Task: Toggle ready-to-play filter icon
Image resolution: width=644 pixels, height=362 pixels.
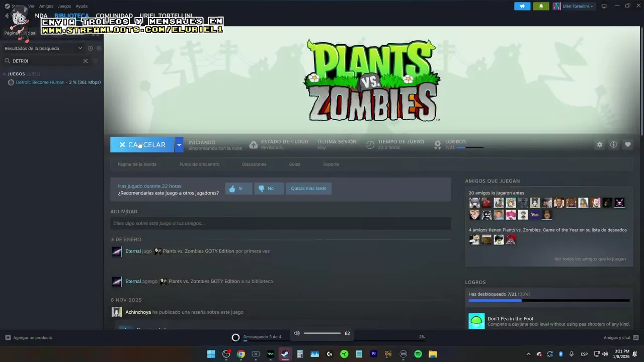Action: pyautogui.click(x=99, y=48)
